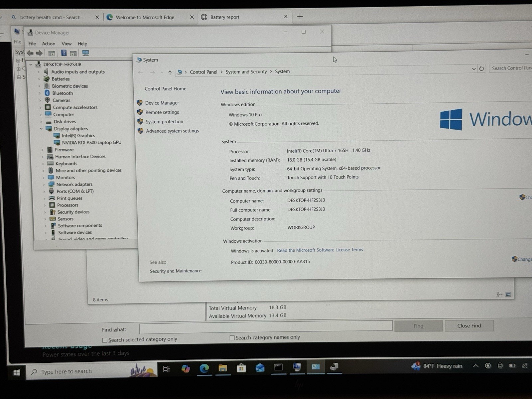
Task: Expand the Firmware node
Action: pyautogui.click(x=42, y=150)
